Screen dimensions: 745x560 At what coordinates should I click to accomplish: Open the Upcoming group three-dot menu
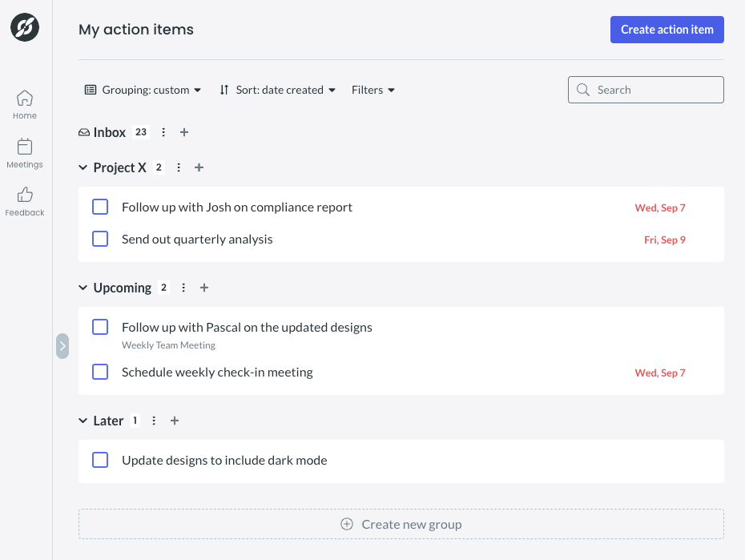(183, 288)
